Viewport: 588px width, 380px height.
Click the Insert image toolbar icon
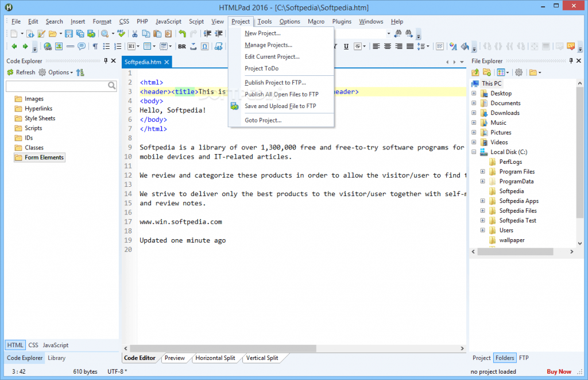pos(59,47)
